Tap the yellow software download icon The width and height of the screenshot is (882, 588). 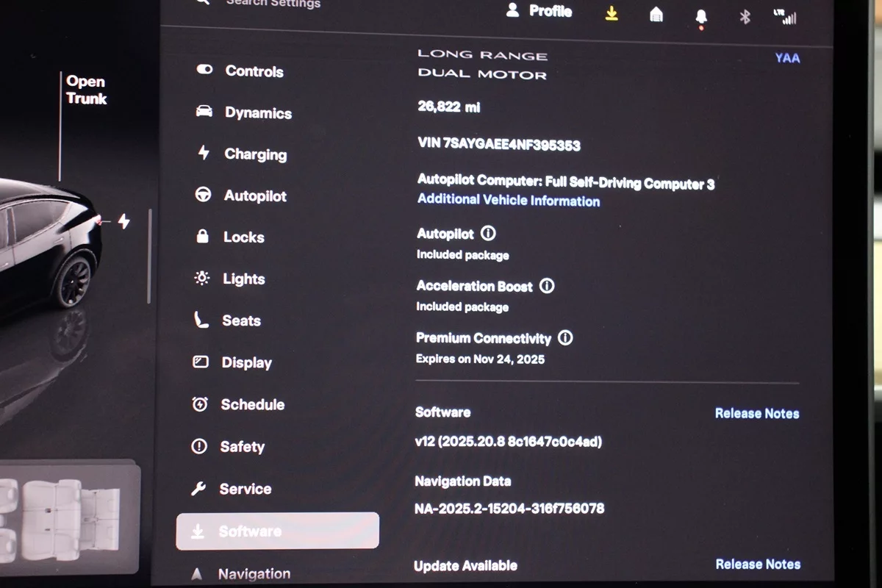612,13
